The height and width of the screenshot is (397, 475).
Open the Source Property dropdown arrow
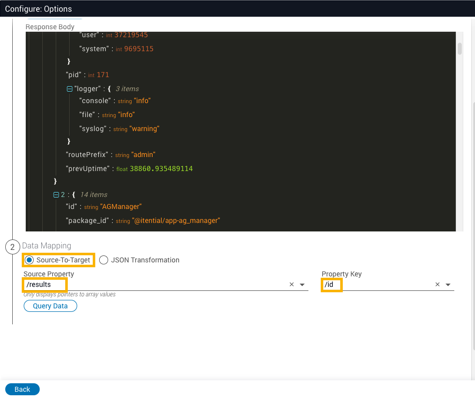(302, 285)
